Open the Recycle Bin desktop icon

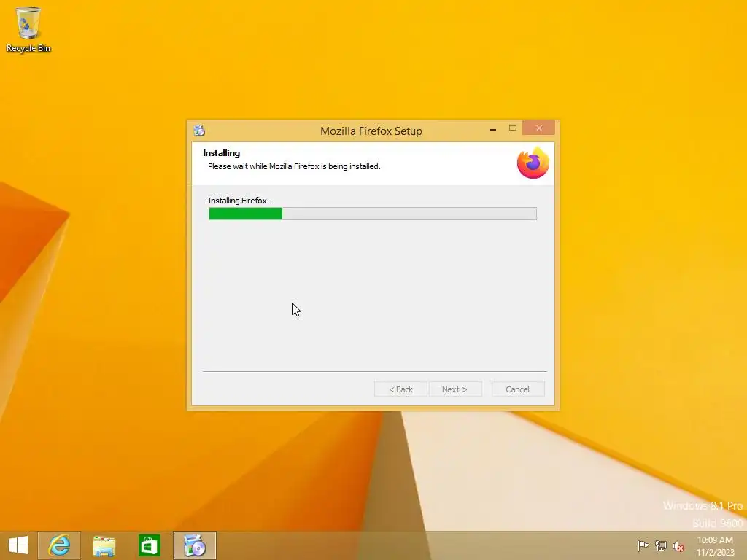click(28, 29)
